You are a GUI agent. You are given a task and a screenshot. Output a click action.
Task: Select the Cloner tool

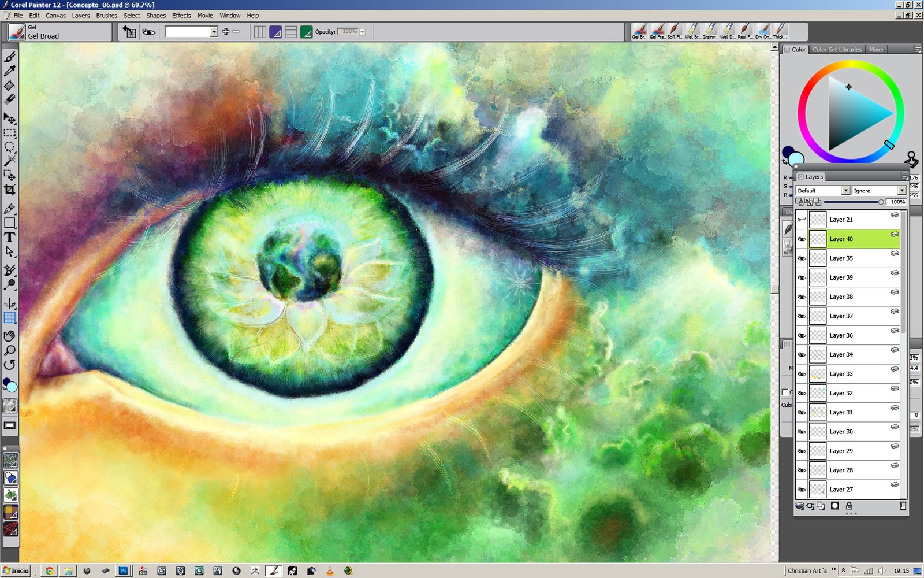[x=10, y=271]
